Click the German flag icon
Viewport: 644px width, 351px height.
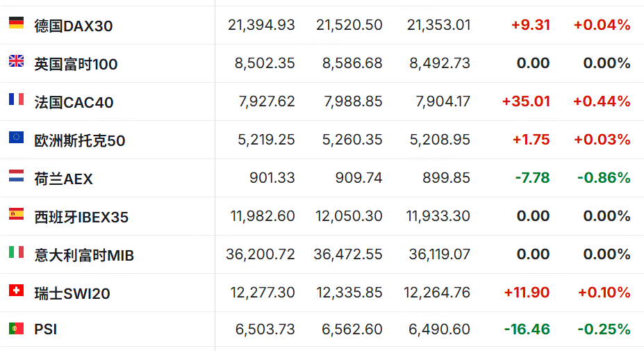17,23
